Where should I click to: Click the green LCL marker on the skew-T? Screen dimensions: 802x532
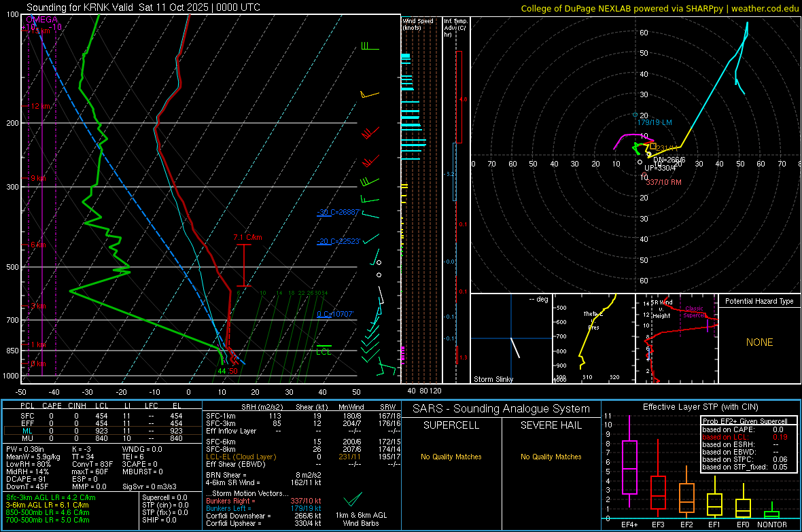[x=324, y=351]
